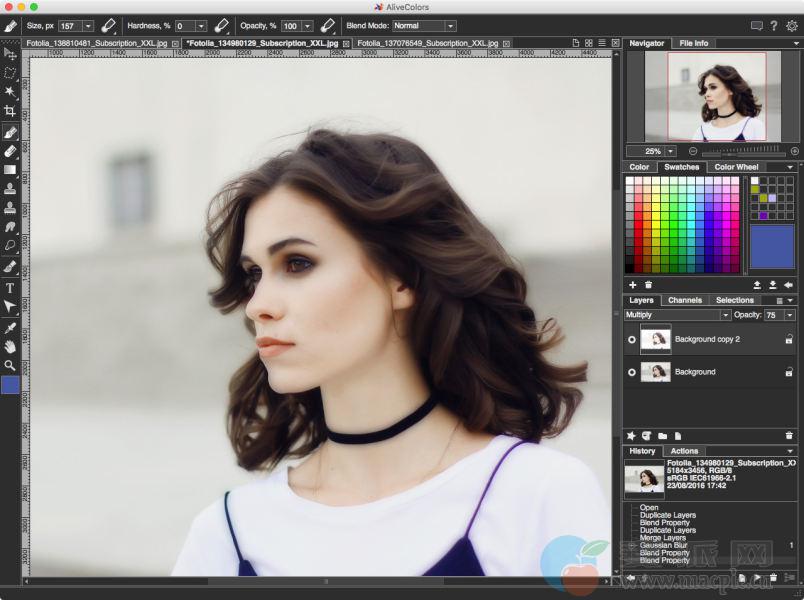
Task: Pick the Zoom magnifier tool
Action: coord(10,365)
